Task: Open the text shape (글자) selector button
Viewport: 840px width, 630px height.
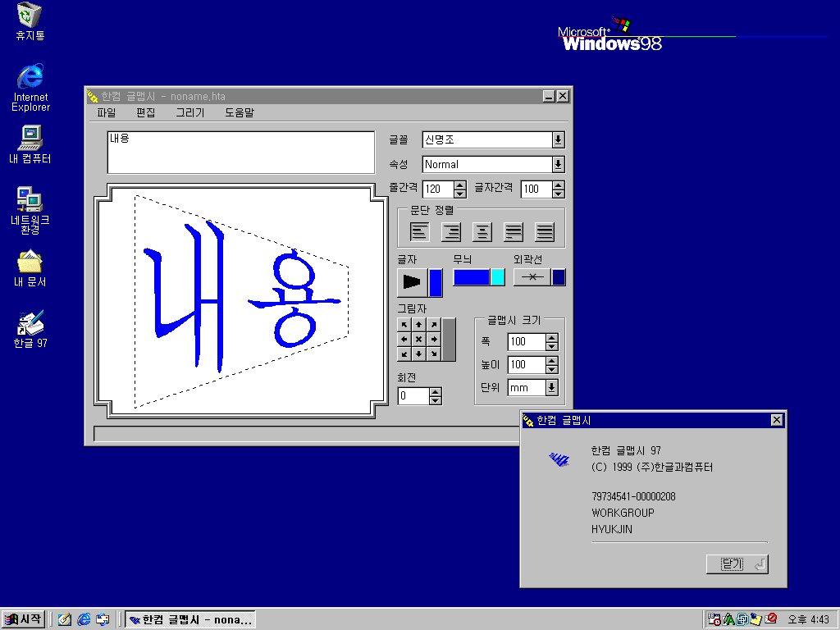Action: click(412, 282)
